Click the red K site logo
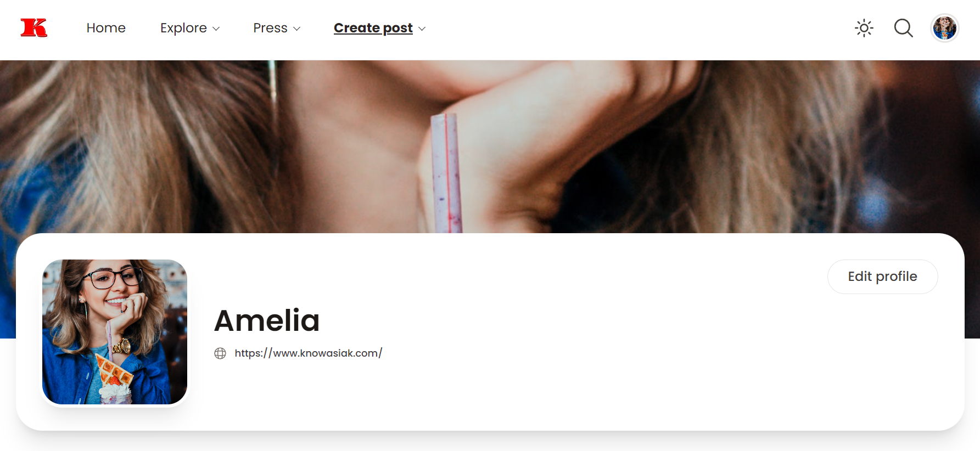Screen dimensions: 980x451 (34, 27)
